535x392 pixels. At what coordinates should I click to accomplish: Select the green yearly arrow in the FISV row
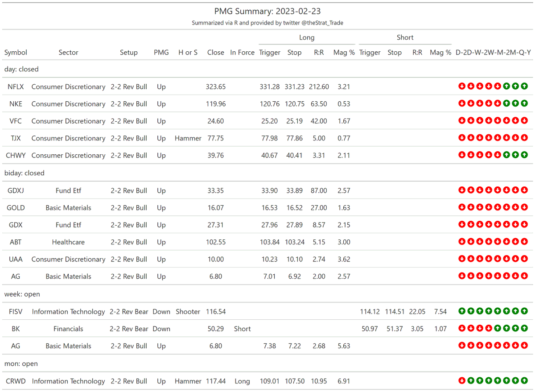pyautogui.click(x=524, y=312)
